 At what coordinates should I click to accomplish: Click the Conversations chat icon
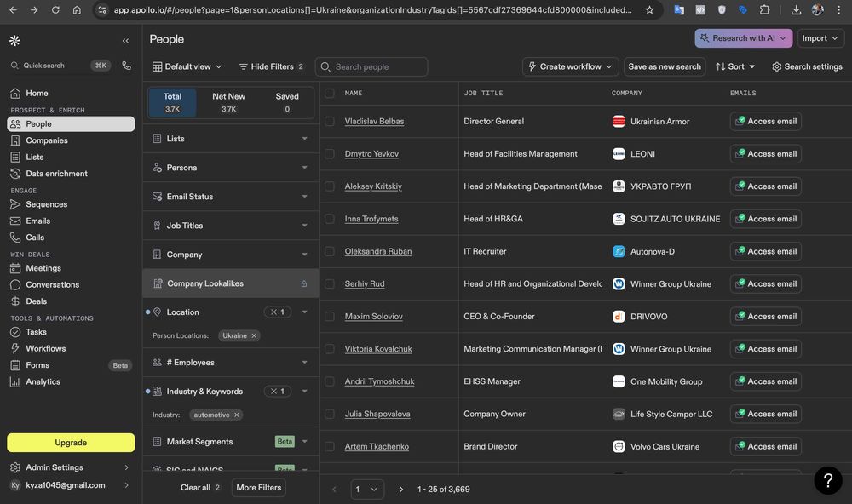(15, 284)
